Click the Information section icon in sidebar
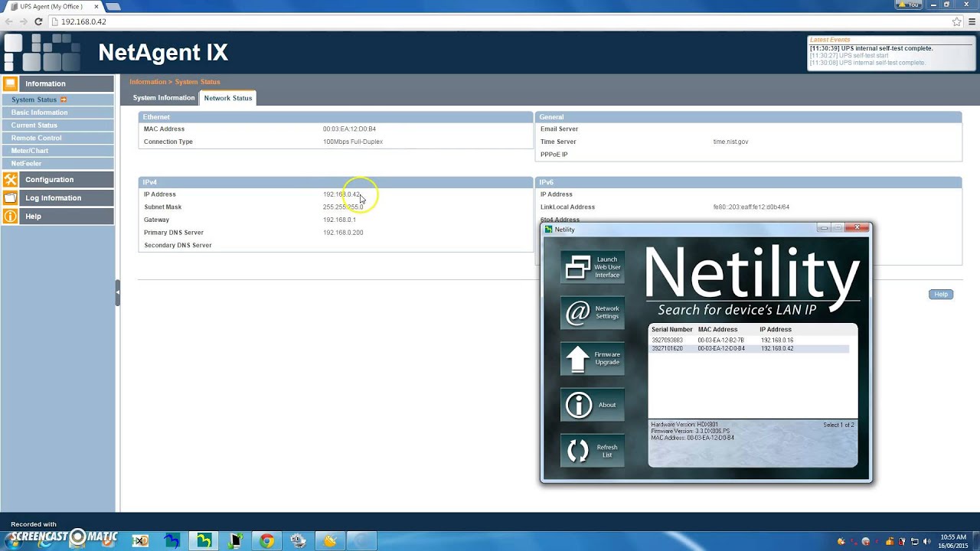This screenshot has width=980, height=551. tap(10, 83)
